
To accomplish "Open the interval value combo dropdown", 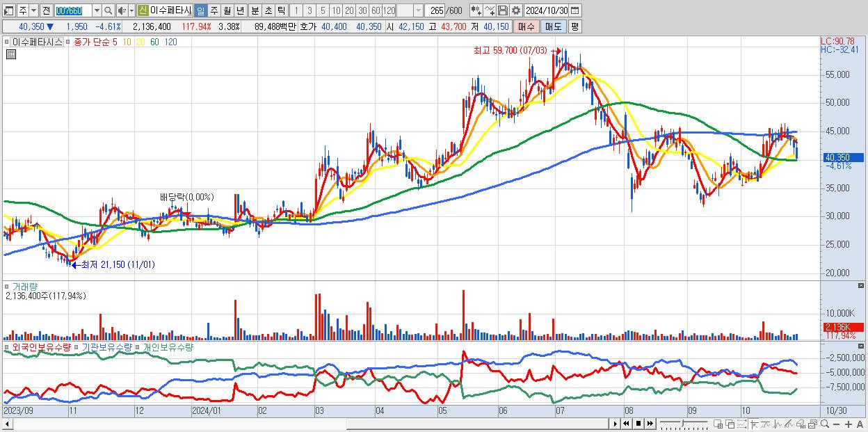I will point(418,10).
